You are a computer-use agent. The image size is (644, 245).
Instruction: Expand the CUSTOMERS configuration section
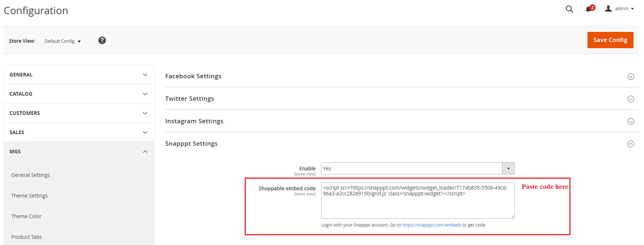tap(79, 113)
